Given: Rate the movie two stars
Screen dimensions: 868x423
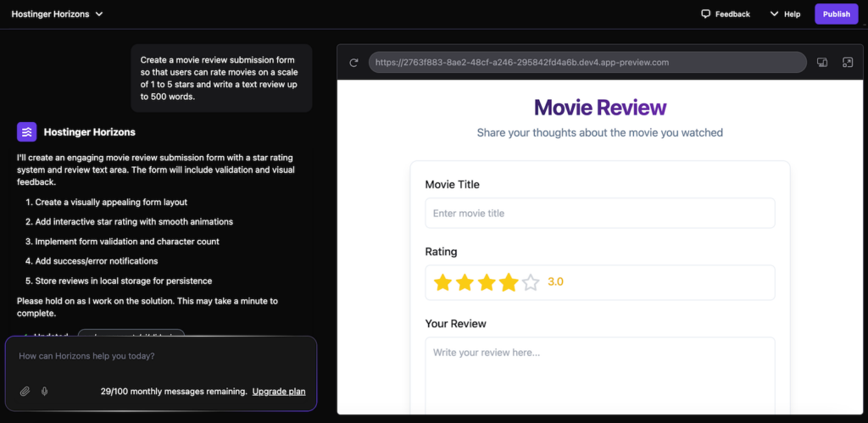Looking at the screenshot, I should [465, 282].
